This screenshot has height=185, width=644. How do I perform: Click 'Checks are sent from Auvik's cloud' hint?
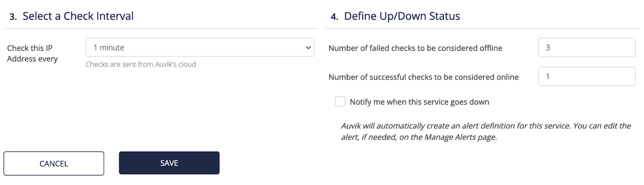click(141, 64)
